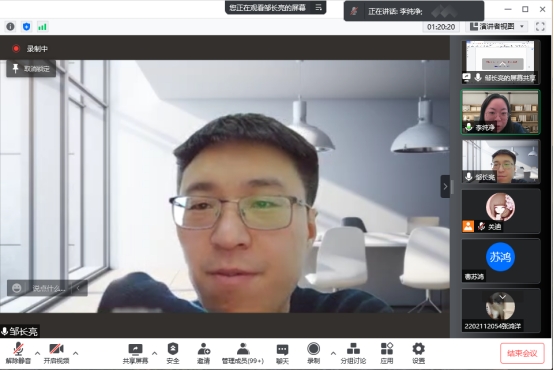
Task: Open the 演讲者视图 view dropdown
Action: [x=496, y=27]
